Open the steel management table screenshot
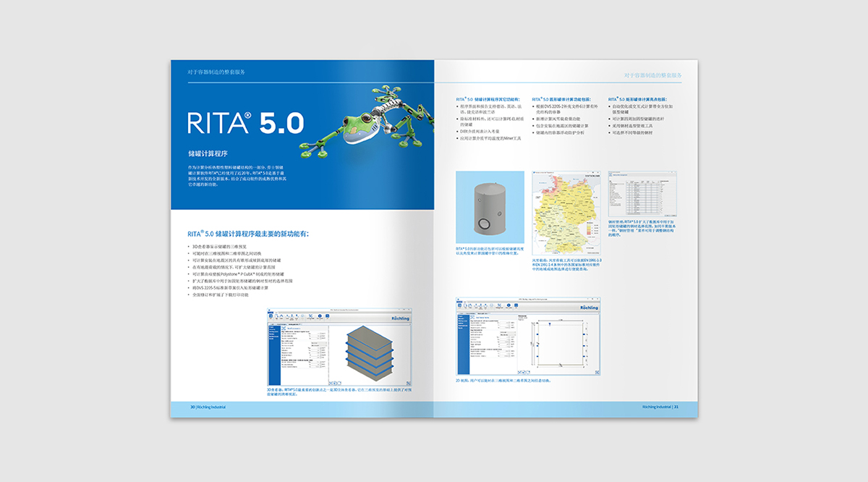 coord(642,195)
